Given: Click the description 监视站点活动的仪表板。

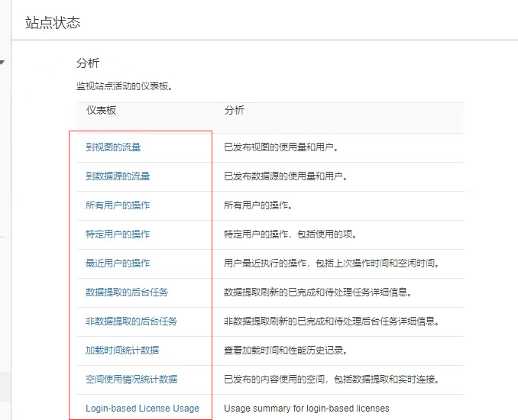Looking at the screenshot, I should (125, 86).
